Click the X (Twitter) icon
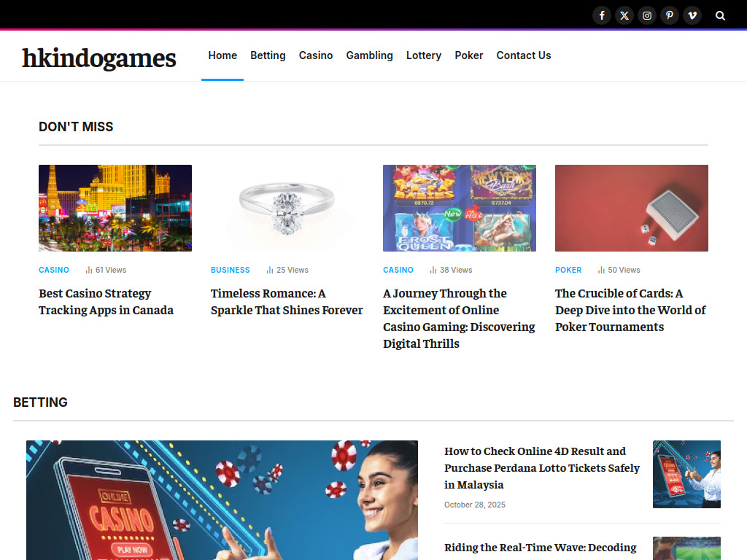Image resolution: width=747 pixels, height=560 pixels. pyautogui.click(x=624, y=15)
